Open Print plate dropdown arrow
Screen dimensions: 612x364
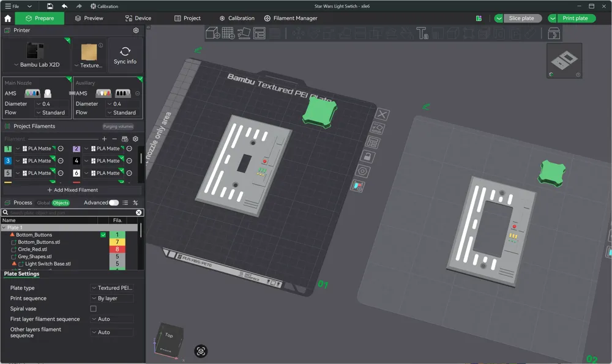click(x=553, y=18)
